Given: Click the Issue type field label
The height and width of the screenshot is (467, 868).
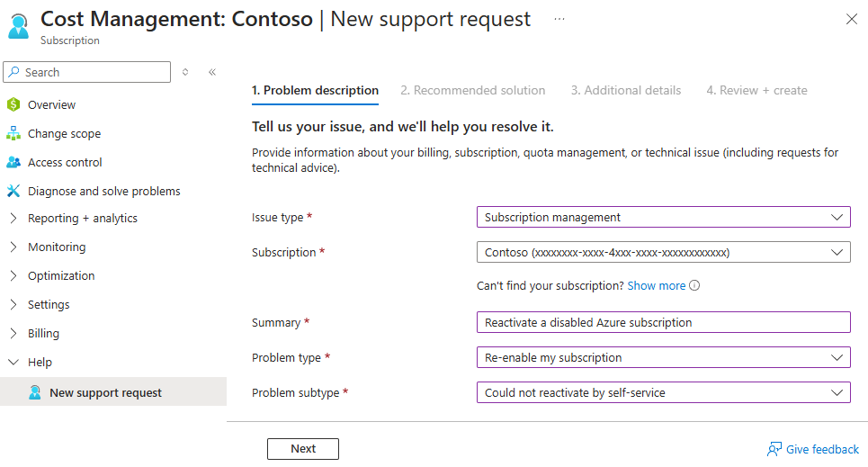Looking at the screenshot, I should click(277, 218).
